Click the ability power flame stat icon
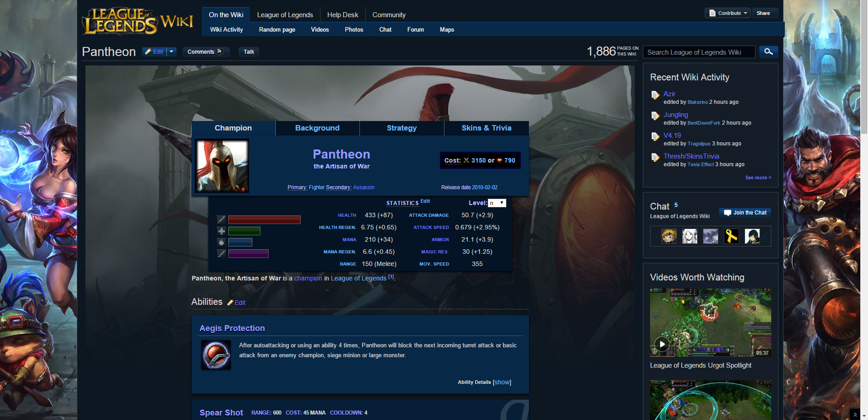 [222, 242]
